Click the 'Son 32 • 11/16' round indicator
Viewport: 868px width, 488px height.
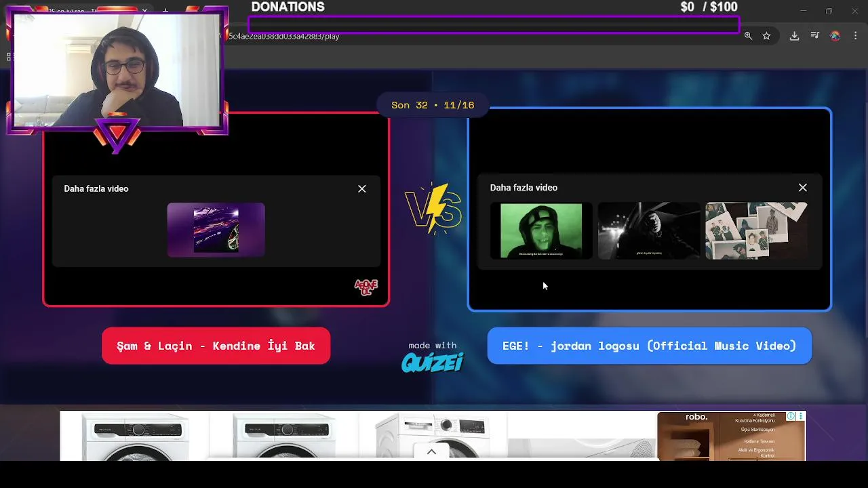[x=433, y=105]
